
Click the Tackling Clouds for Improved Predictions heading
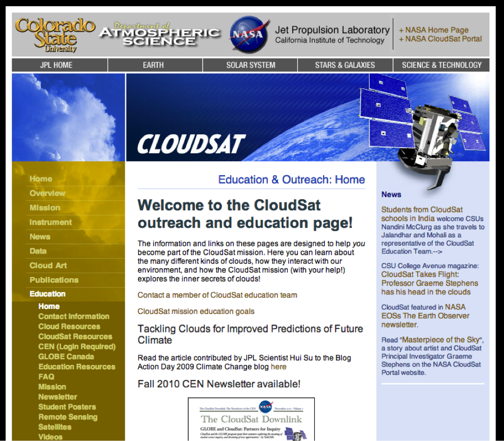[x=250, y=334]
